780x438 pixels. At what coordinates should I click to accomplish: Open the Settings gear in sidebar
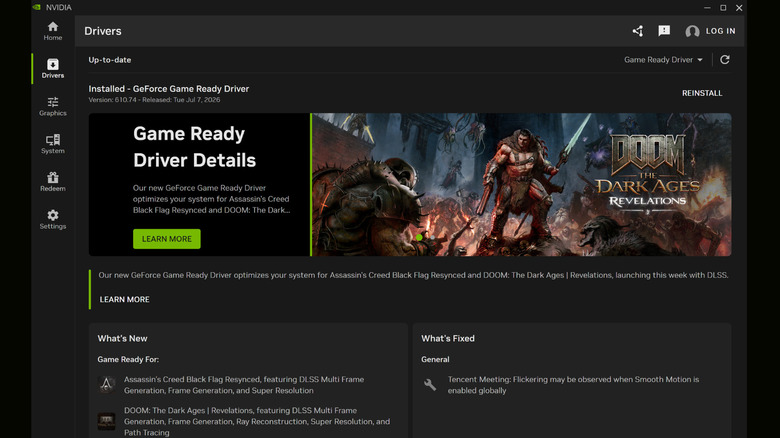pyautogui.click(x=53, y=219)
